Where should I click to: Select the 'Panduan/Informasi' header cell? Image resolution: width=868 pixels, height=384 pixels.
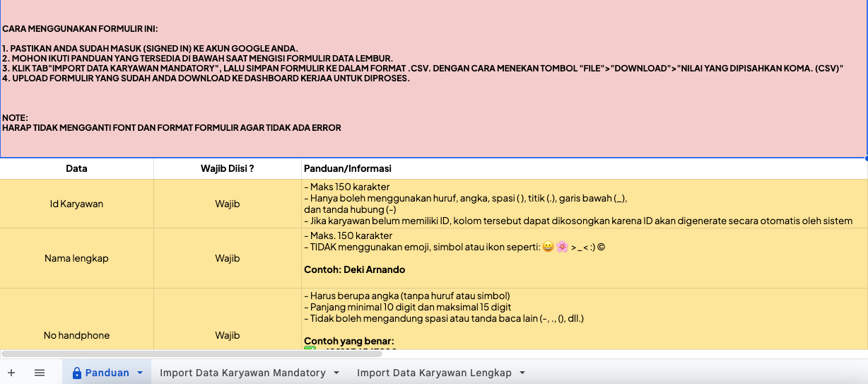click(x=584, y=168)
